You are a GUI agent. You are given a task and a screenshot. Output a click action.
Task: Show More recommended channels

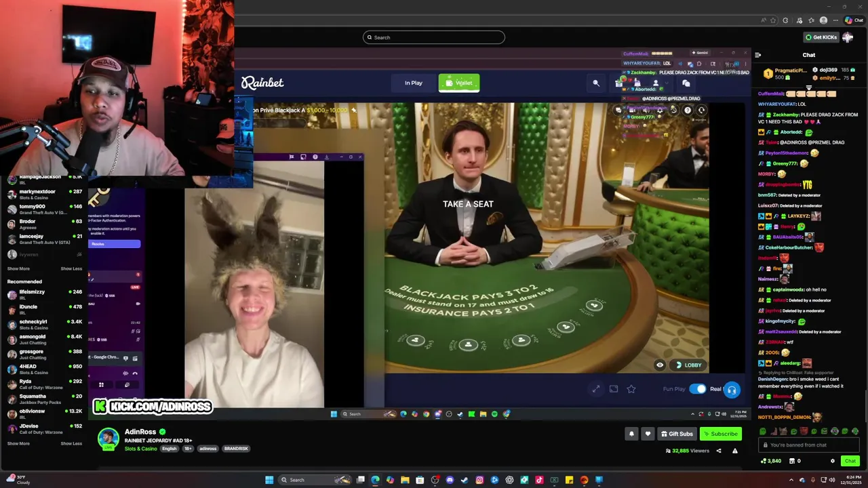pos(18,443)
